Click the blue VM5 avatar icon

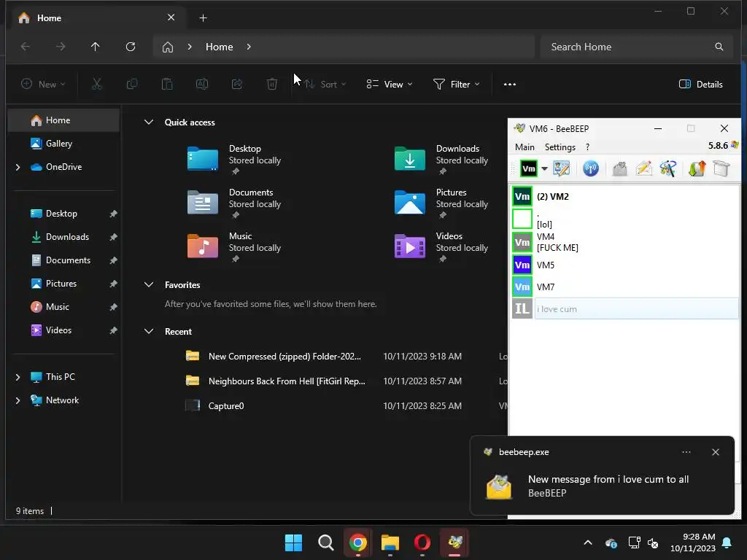522,265
